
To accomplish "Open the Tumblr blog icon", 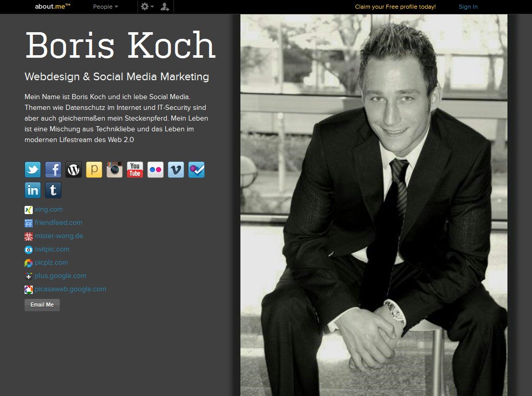I will [53, 190].
